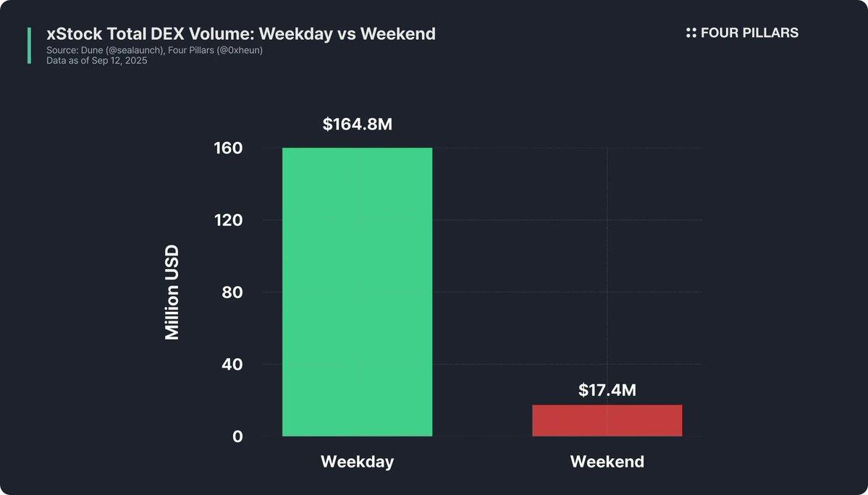This screenshot has height=495, width=868.
Task: Click the 40 y-axis tick label
Action: 232,364
